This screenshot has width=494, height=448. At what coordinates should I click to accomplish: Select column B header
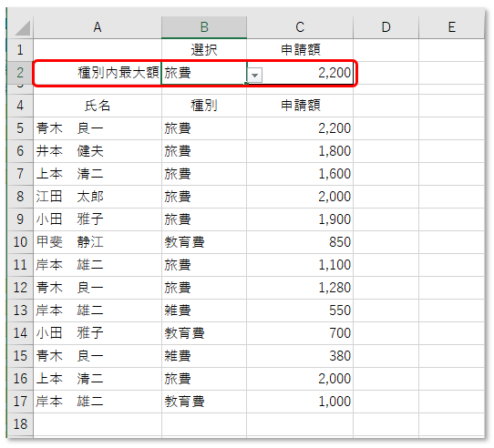[x=204, y=27]
